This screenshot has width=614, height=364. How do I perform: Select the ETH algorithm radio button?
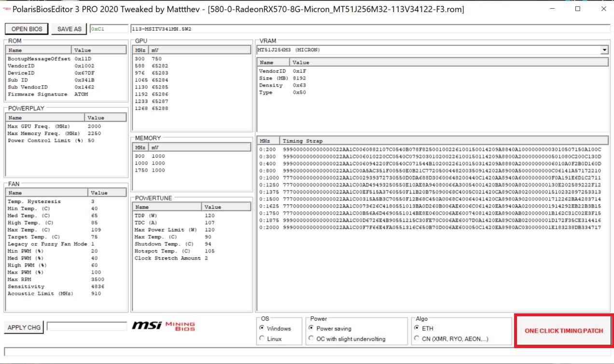point(417,328)
